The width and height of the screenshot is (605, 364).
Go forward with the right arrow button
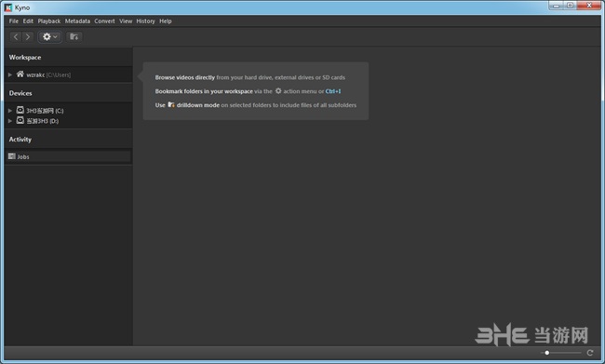28,36
